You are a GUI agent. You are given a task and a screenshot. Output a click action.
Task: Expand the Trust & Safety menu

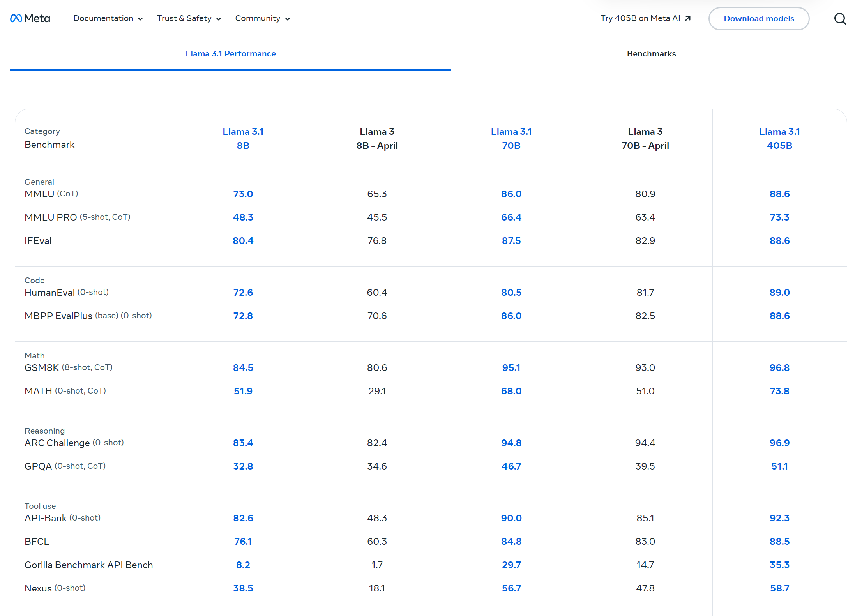tap(189, 18)
